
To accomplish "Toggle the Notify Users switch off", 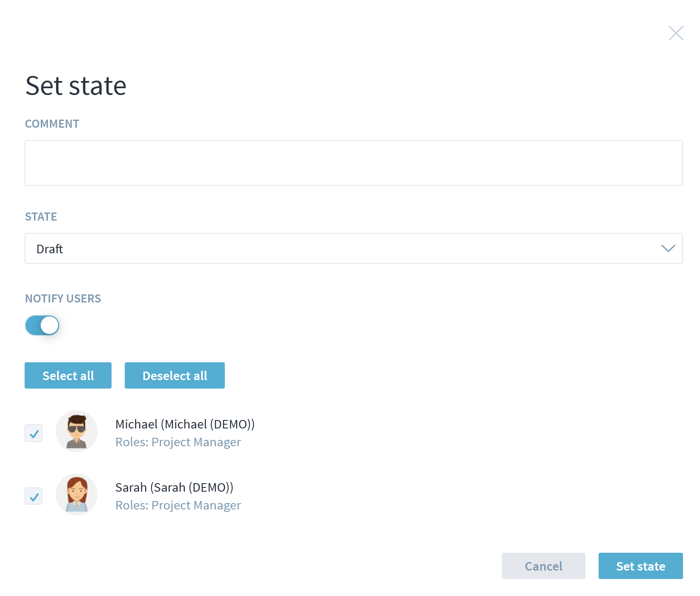I will (x=42, y=325).
